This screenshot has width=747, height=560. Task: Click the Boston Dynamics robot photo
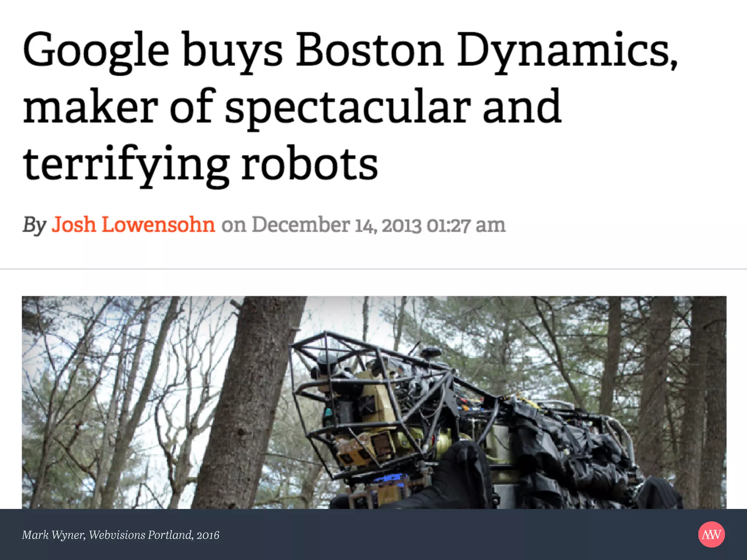click(x=374, y=402)
